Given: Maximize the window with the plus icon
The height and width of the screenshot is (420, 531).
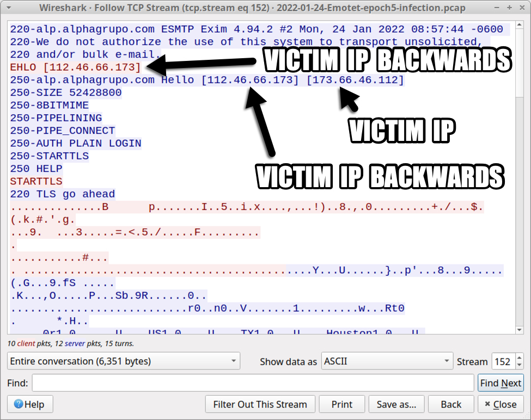Looking at the screenshot, I should coord(509,8).
